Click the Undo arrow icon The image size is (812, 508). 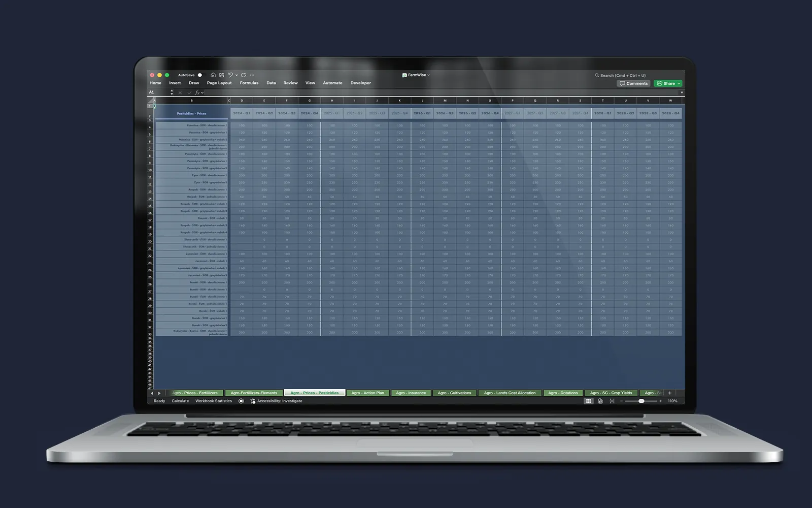(230, 75)
